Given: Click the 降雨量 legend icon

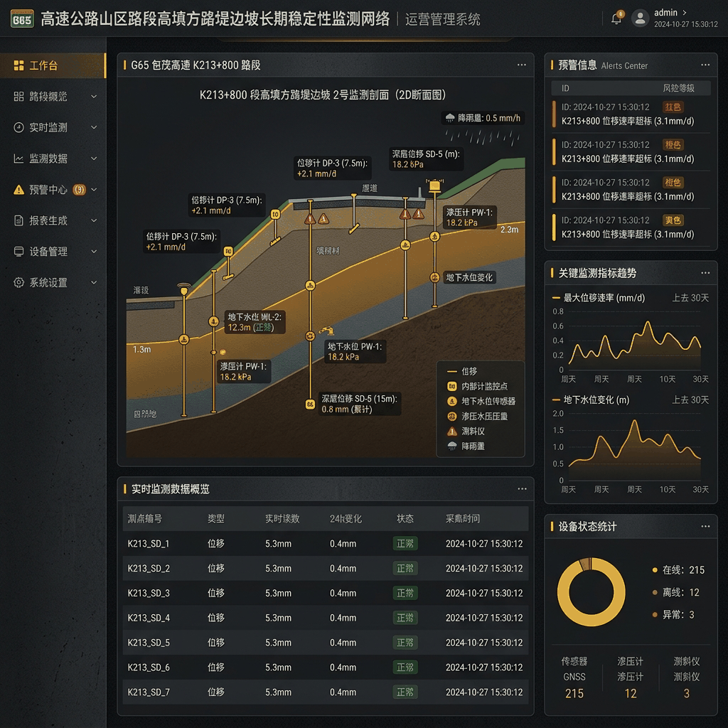Looking at the screenshot, I should (451, 446).
